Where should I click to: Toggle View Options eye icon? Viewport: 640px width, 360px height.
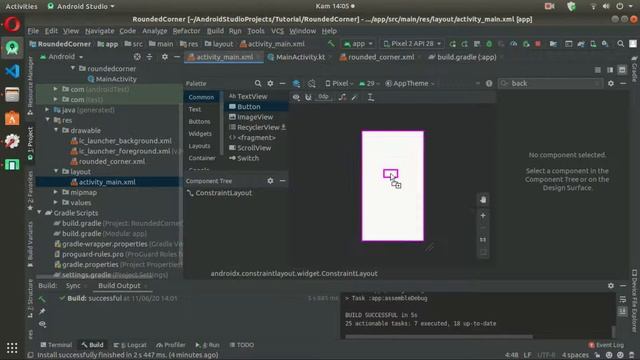click(x=296, y=97)
